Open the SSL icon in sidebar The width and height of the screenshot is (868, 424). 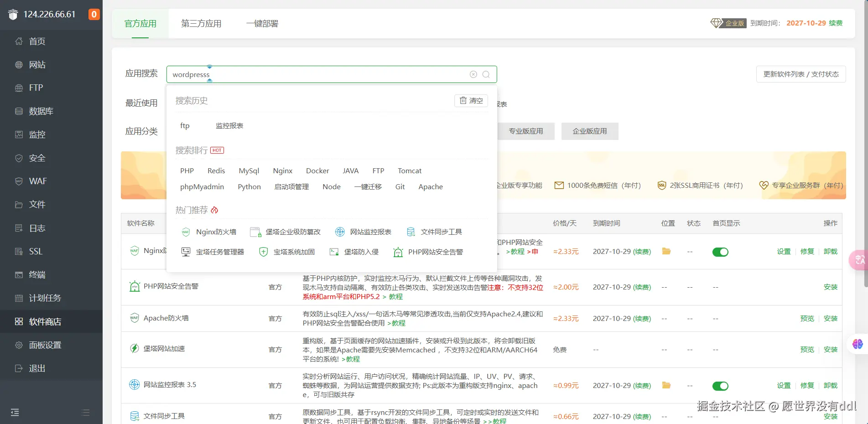(x=19, y=251)
